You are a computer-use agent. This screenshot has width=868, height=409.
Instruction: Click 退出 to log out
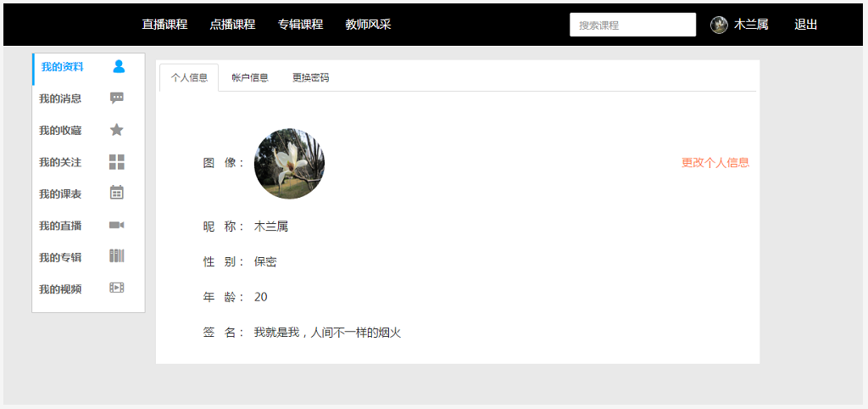[806, 25]
